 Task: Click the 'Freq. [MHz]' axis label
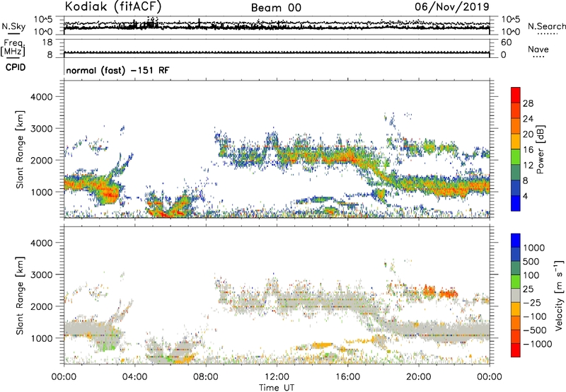click(13, 48)
